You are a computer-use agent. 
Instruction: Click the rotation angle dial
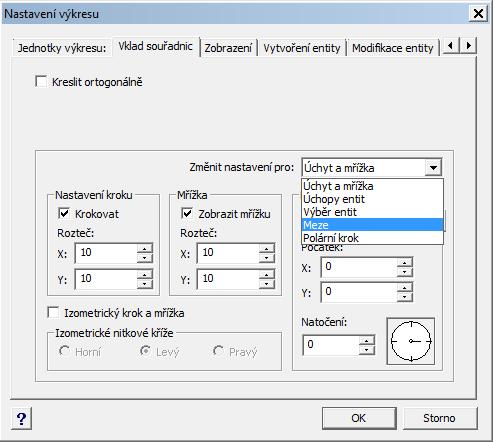tap(411, 341)
